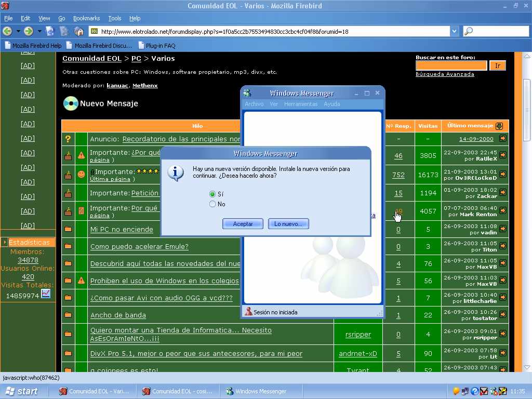Open Herramientas menu in Windows Messenger
This screenshot has width=532, height=399.
click(301, 104)
